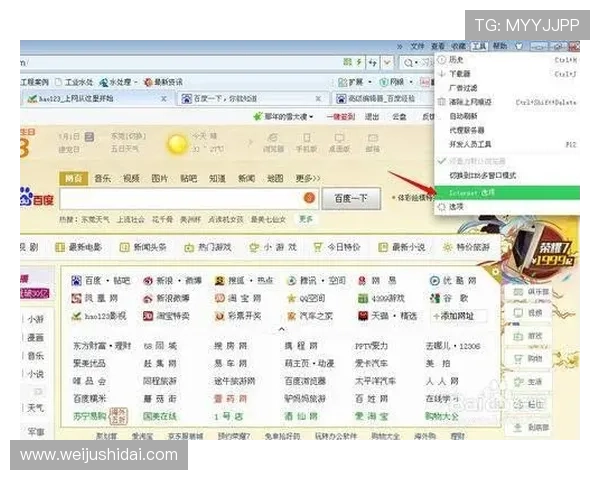The image size is (600, 480).
Task: Click the 浏览器 (Browser) icon
Action: [x=273, y=142]
